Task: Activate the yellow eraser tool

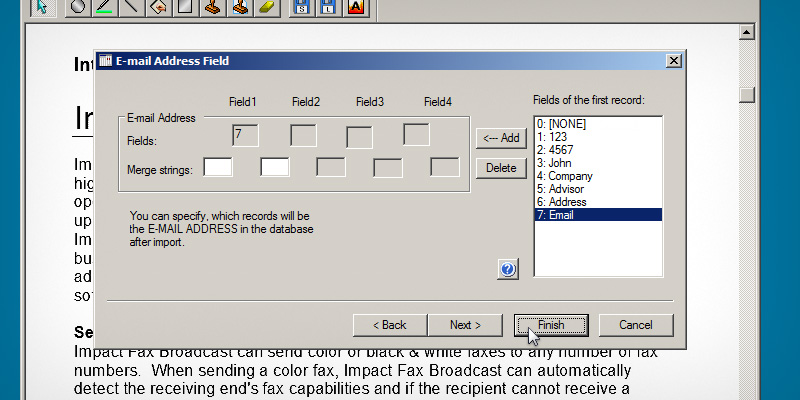Action: coord(265,8)
